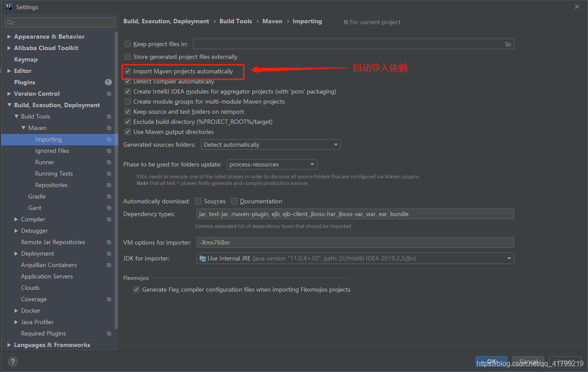Toggle Create IntelliJ IDEA modules for aggregator projects

pyautogui.click(x=128, y=91)
